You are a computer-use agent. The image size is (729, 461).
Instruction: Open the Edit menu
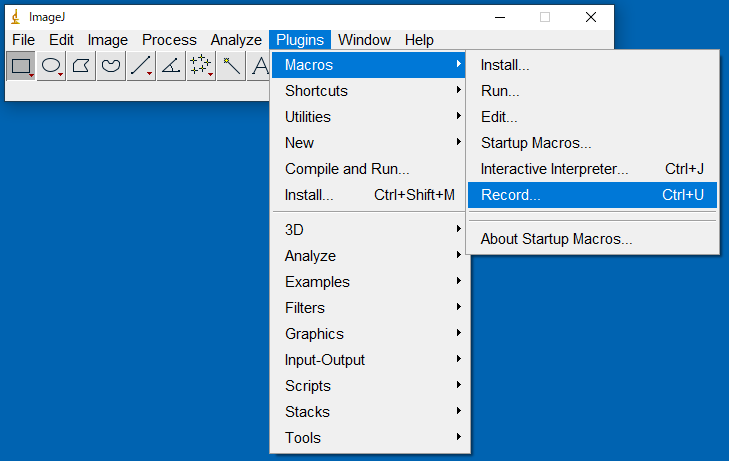tap(61, 40)
